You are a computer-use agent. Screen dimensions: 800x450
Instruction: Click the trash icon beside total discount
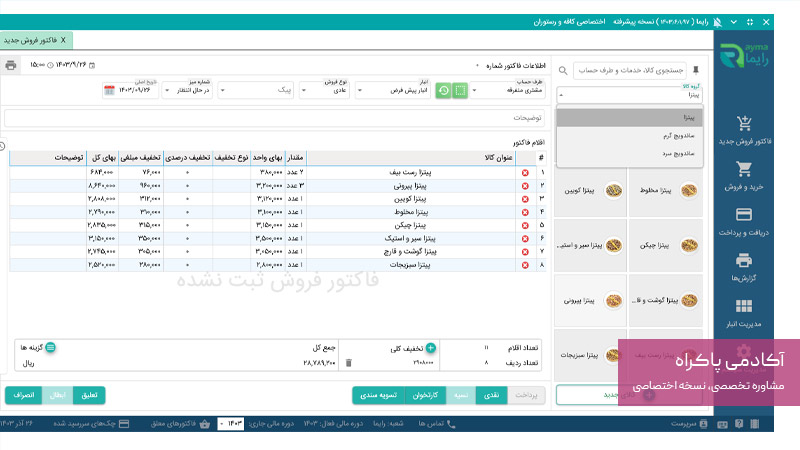tap(348, 363)
